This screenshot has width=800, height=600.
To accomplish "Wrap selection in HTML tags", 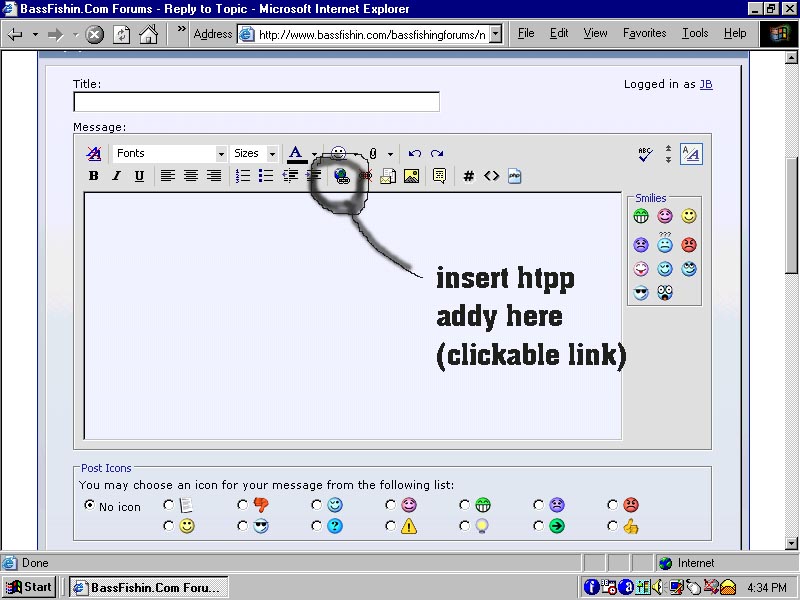I will [491, 176].
